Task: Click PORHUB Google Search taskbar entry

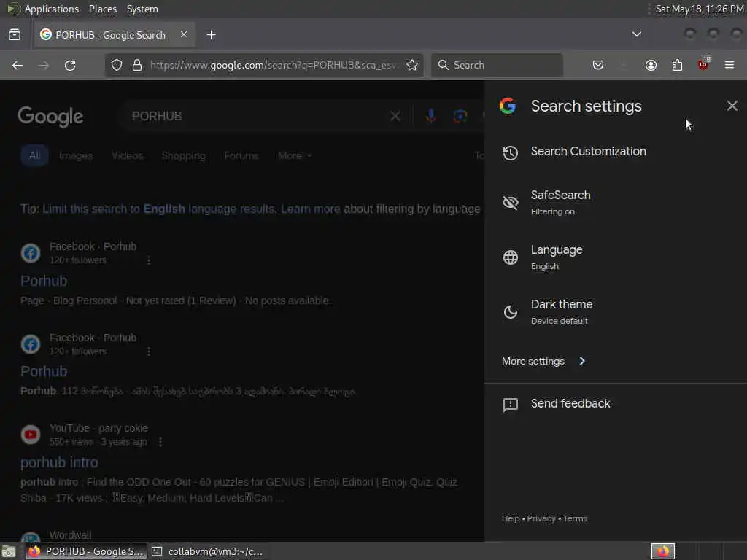Action: [x=85, y=551]
